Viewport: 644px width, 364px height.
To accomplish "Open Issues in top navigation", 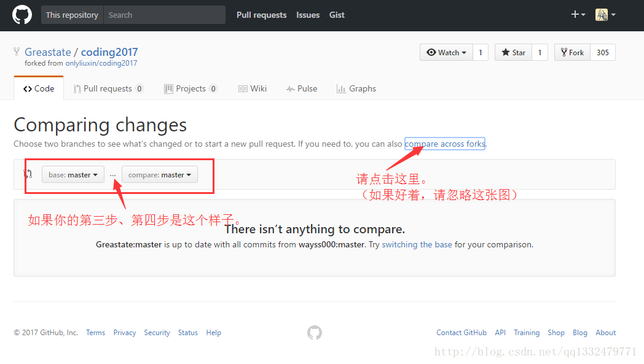I will point(308,15).
